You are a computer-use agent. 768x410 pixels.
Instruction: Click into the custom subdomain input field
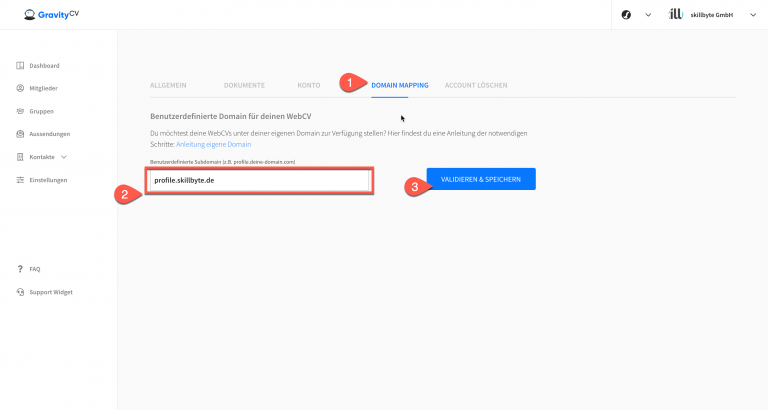click(x=259, y=180)
